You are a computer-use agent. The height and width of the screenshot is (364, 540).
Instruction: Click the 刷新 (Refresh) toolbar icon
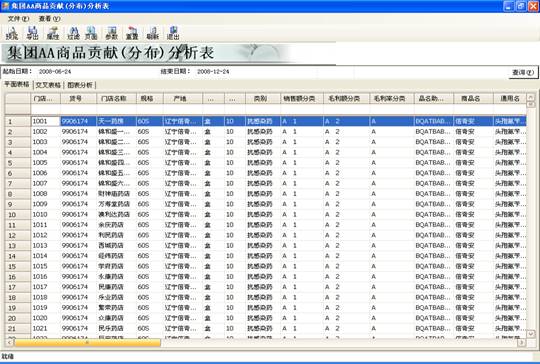tap(153, 33)
